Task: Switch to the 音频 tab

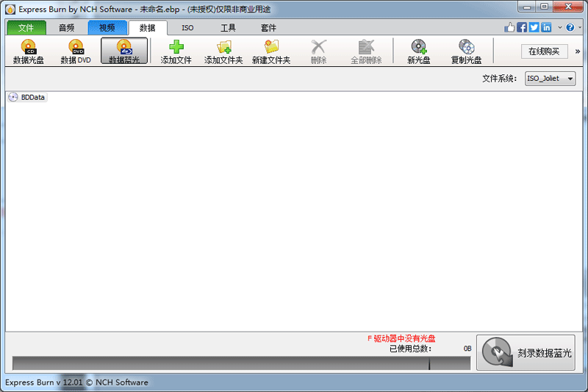Action: point(67,28)
